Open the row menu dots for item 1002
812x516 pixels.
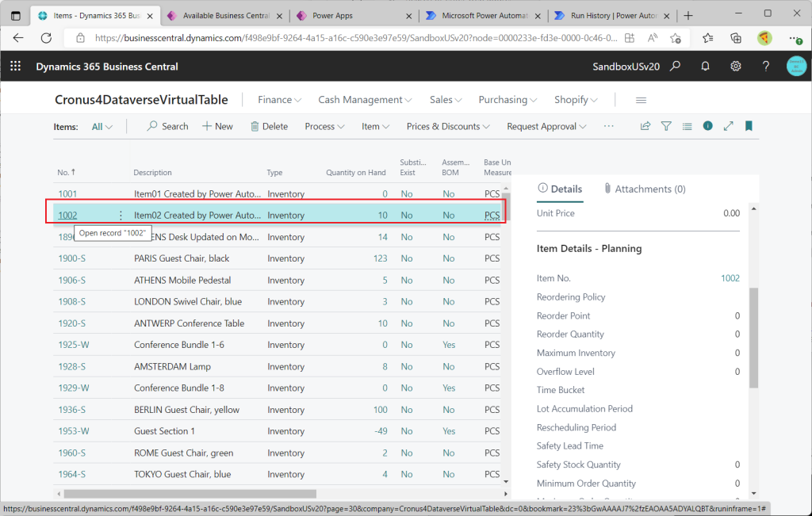pos(121,216)
